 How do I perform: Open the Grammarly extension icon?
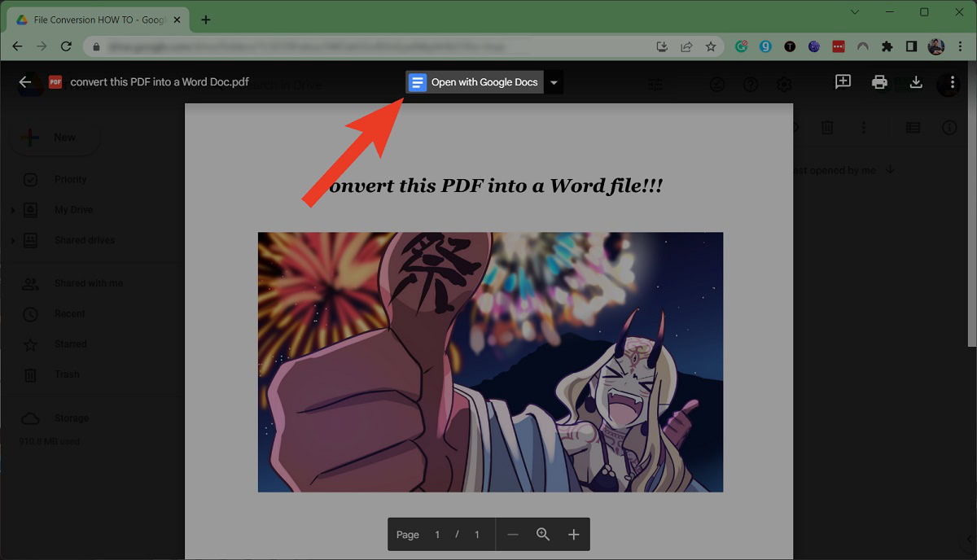coord(742,46)
